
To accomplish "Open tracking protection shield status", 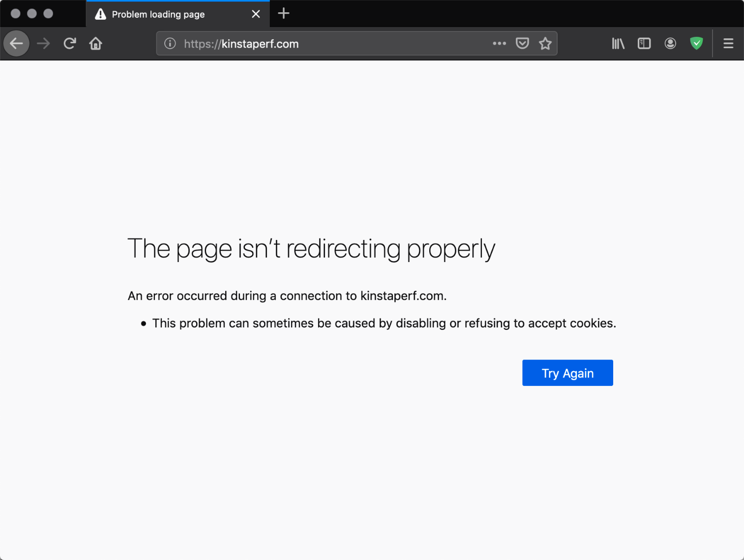I will pyautogui.click(x=696, y=43).
